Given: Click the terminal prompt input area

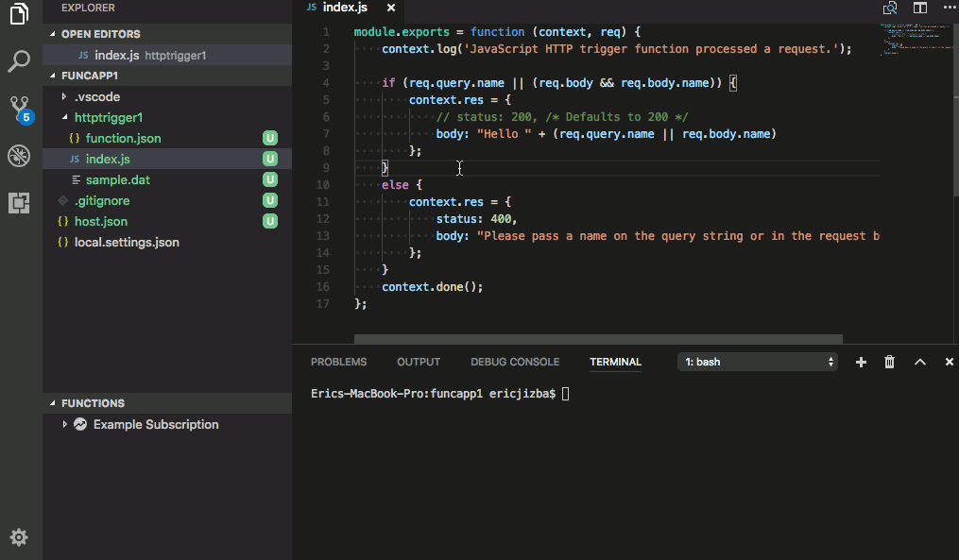Looking at the screenshot, I should tap(565, 394).
